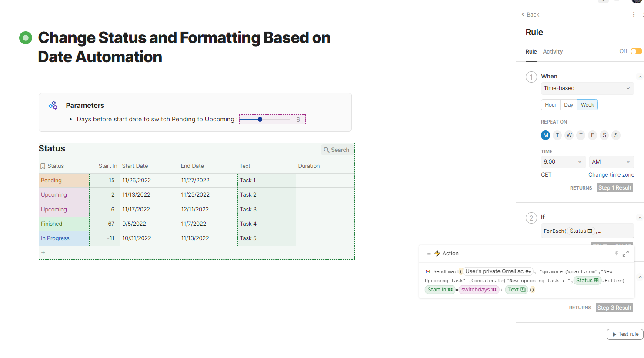The width and height of the screenshot is (644, 358).
Task: Open the three-dot options menu in Rule panel
Action: (x=634, y=15)
